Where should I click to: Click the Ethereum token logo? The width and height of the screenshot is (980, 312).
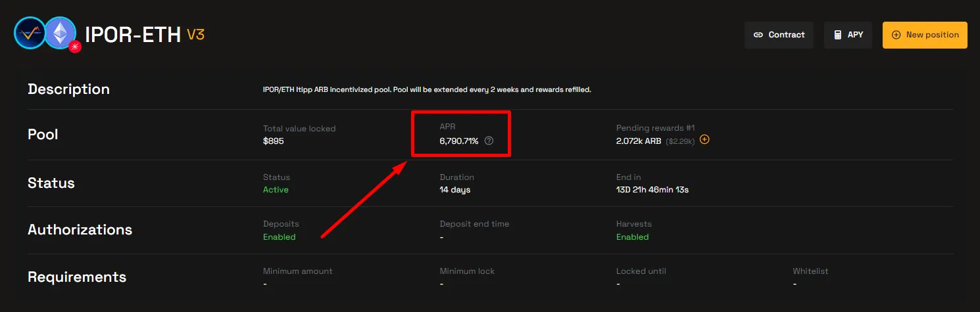tap(60, 33)
